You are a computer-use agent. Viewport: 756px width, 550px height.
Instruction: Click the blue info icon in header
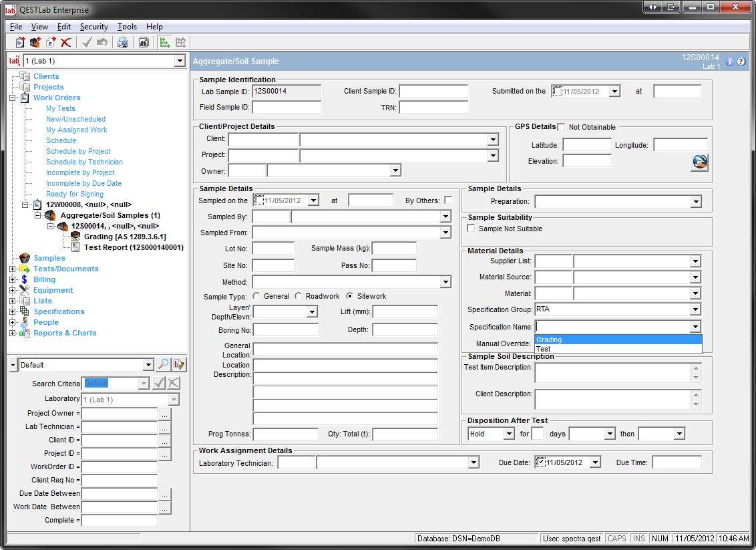click(x=729, y=61)
